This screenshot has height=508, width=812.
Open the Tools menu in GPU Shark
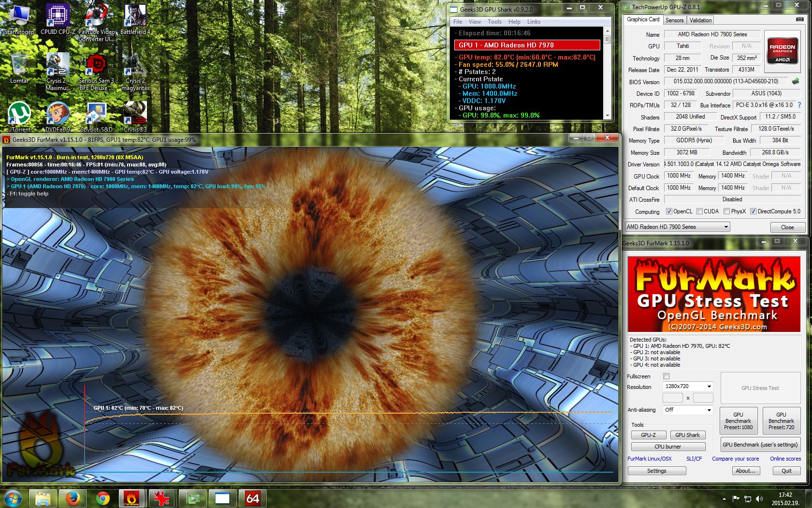494,22
